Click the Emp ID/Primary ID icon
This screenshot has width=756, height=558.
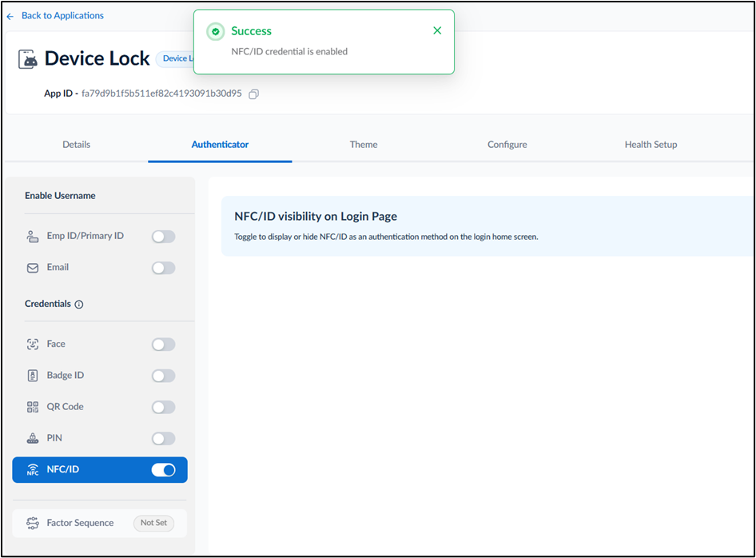coord(32,237)
